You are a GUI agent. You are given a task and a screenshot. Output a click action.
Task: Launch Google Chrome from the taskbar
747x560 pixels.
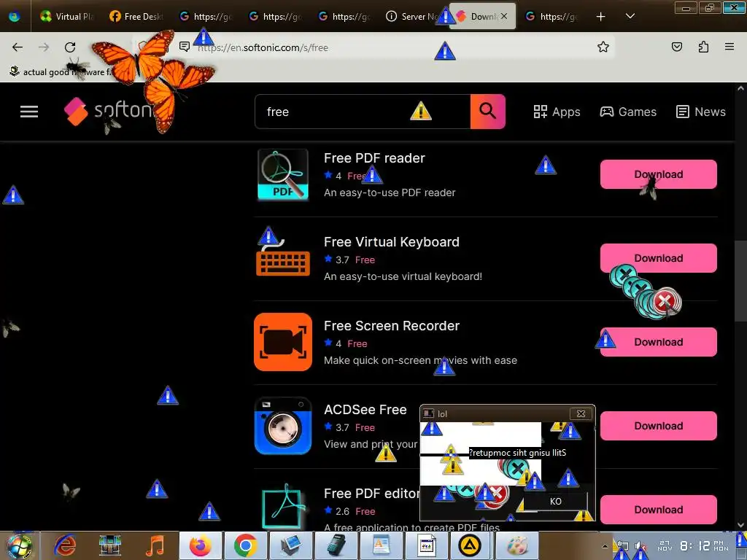tap(245, 545)
